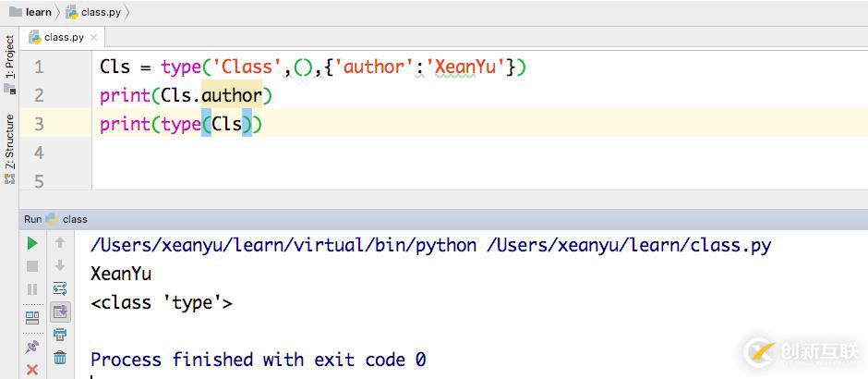Viewport: 868px width, 379px height.
Task: Click line number 4 in the gutter
Action: pyautogui.click(x=39, y=152)
